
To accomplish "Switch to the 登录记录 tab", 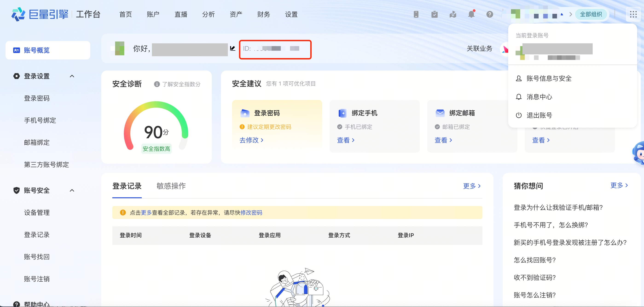I will (x=127, y=186).
